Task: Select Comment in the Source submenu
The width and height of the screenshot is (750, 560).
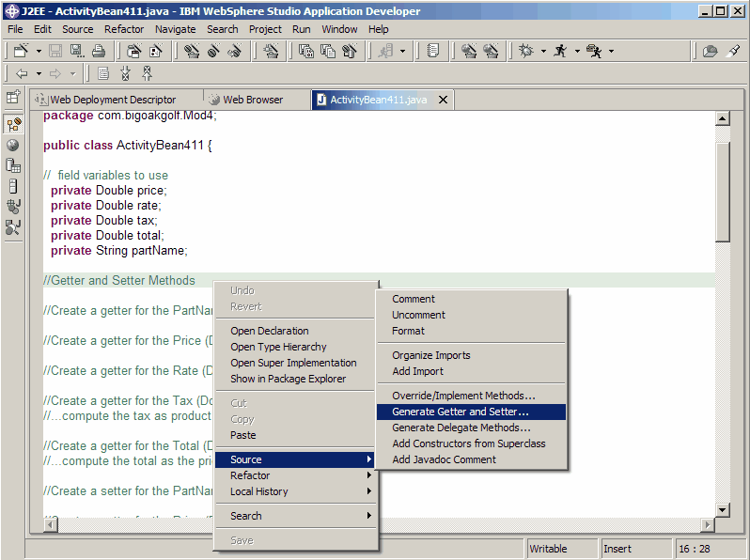Action: [x=471, y=299]
